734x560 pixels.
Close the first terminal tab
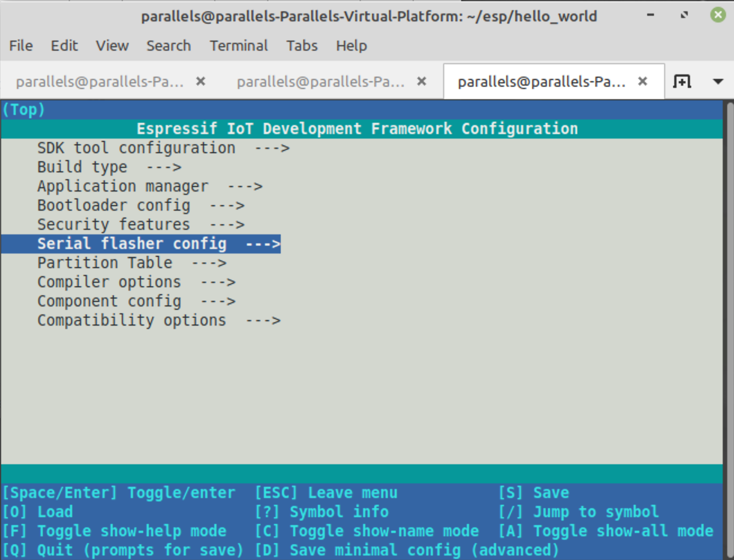(x=200, y=82)
